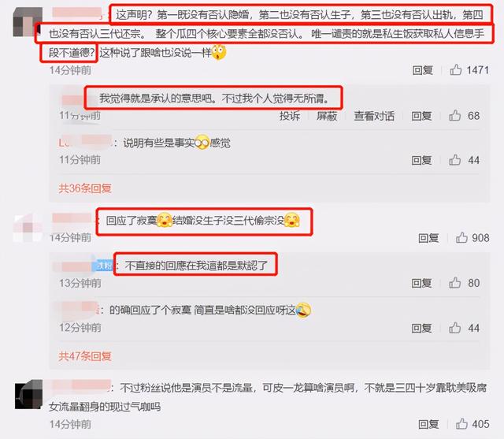
Task: Expand all 36 replies (共36条回复)
Action: click(85, 188)
